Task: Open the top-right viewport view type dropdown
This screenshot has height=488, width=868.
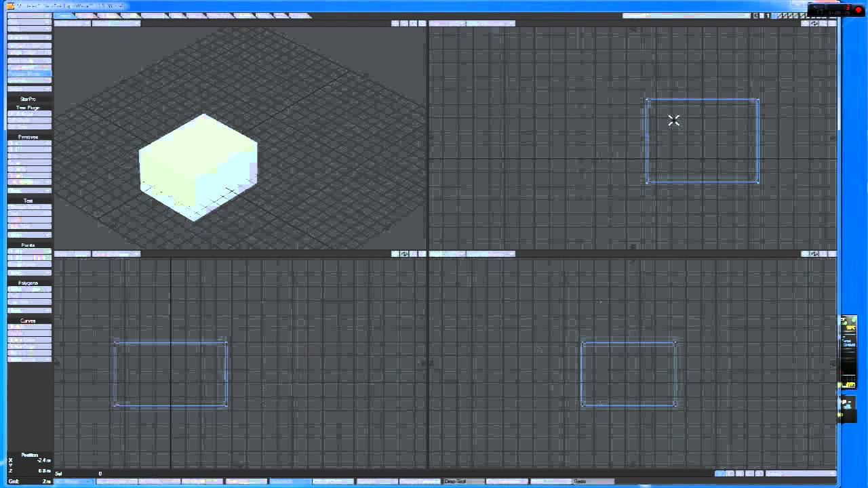Action: [x=447, y=23]
